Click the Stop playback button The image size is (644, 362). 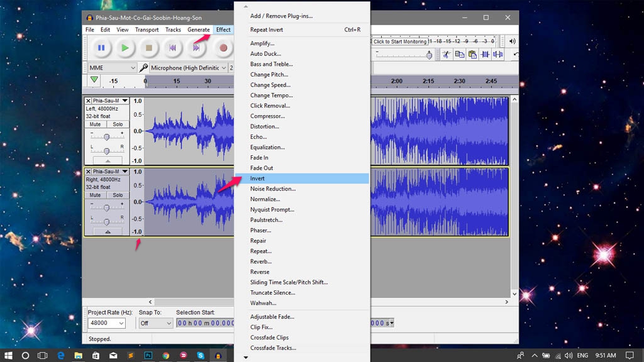[149, 48]
